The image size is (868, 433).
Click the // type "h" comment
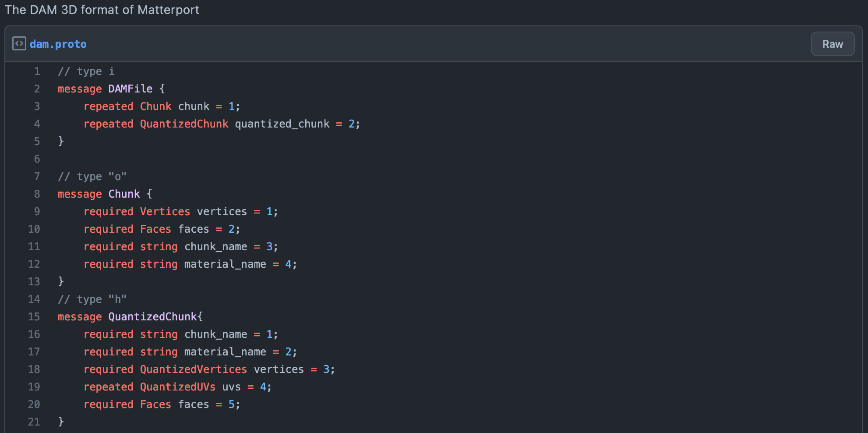92,299
